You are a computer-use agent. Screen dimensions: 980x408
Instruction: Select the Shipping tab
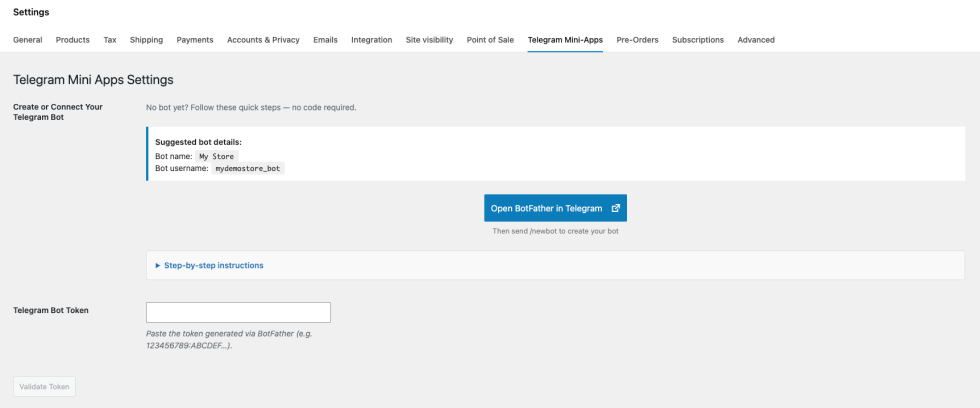click(146, 40)
